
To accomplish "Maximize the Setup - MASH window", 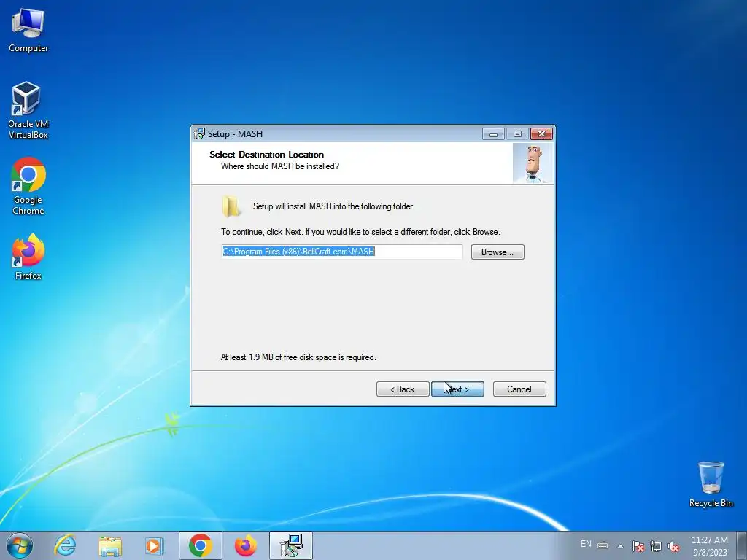I will tap(517, 134).
